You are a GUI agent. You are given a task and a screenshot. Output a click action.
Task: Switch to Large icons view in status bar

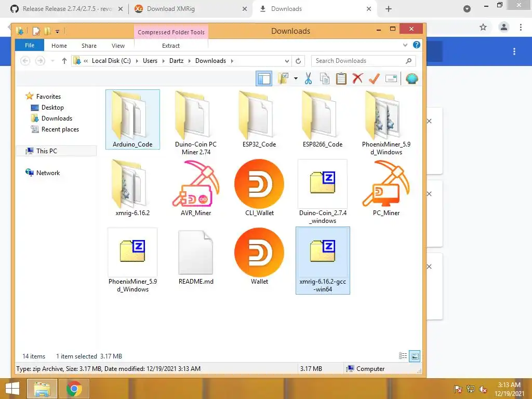[415, 356]
